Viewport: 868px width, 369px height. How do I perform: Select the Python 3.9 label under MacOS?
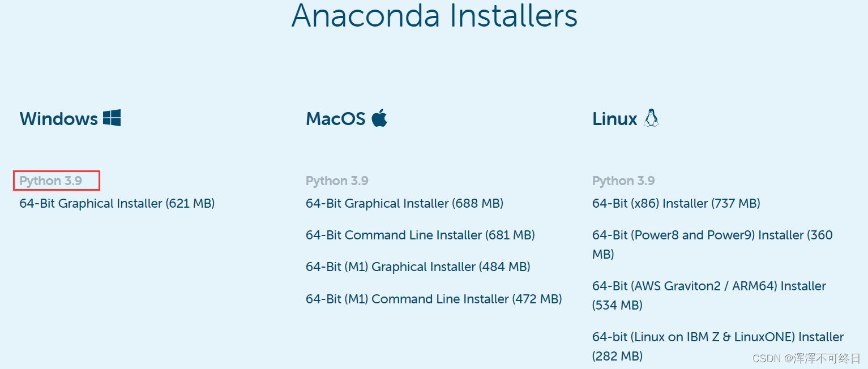[x=337, y=180]
